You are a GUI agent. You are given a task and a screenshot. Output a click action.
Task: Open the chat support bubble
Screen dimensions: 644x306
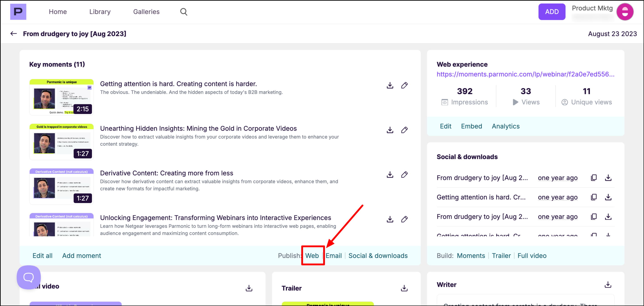coord(29,277)
